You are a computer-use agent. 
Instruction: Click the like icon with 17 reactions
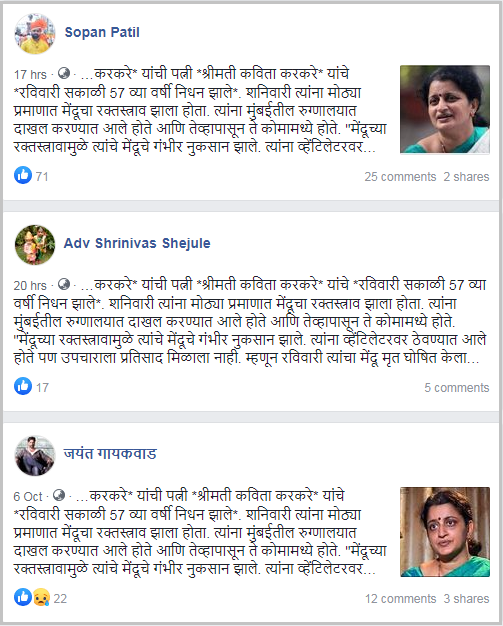[x=23, y=386]
